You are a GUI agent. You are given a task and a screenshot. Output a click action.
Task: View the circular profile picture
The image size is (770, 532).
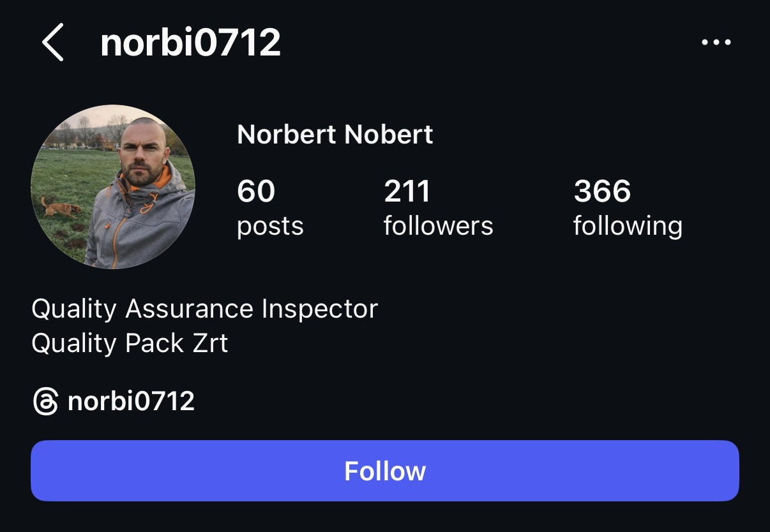pos(113,187)
